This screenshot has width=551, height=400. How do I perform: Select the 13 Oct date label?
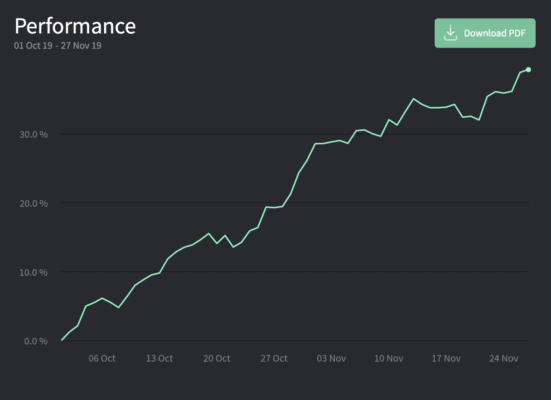159,358
